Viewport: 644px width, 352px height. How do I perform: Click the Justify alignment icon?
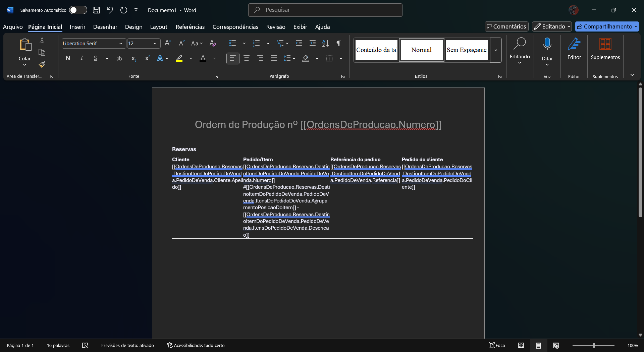(x=274, y=58)
